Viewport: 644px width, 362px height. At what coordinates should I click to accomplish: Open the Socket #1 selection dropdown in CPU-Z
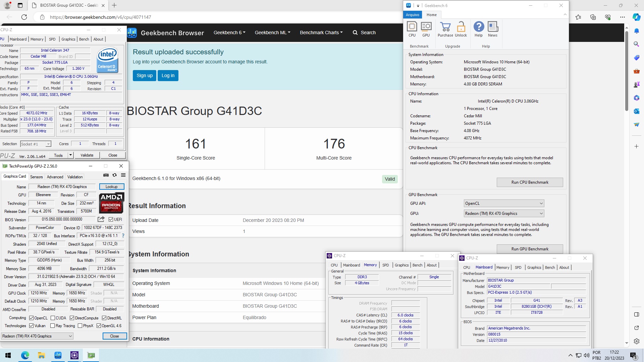[x=36, y=144]
